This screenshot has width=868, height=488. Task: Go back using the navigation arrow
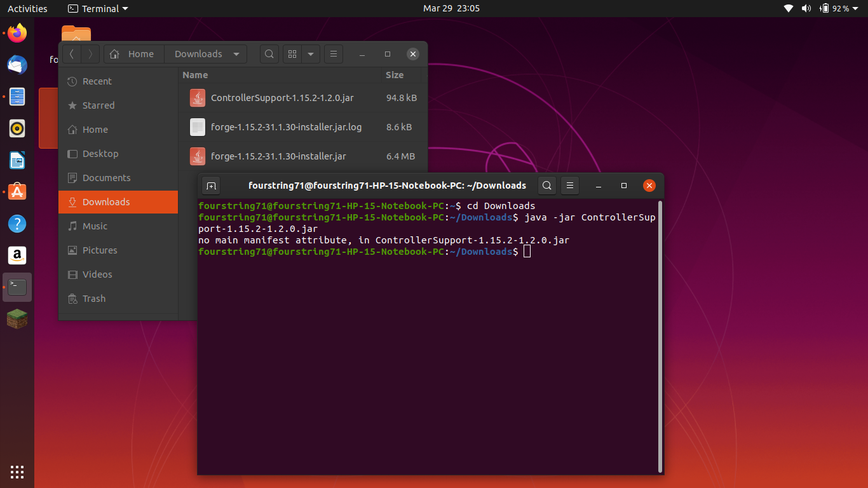[72, 54]
